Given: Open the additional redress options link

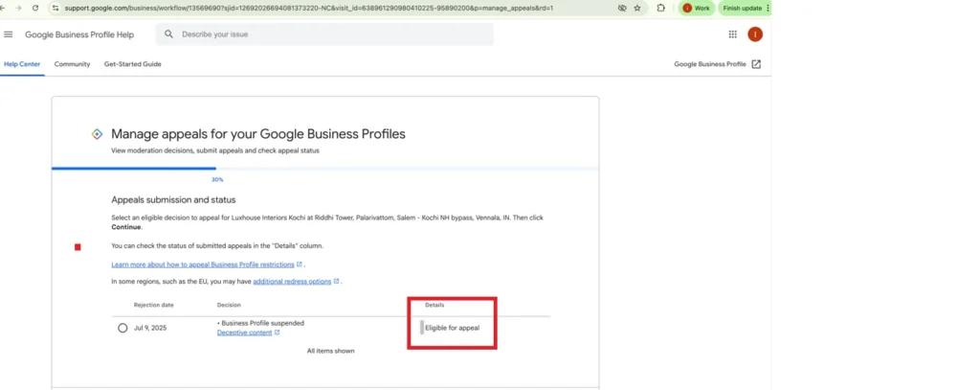Looking at the screenshot, I should tap(291, 282).
